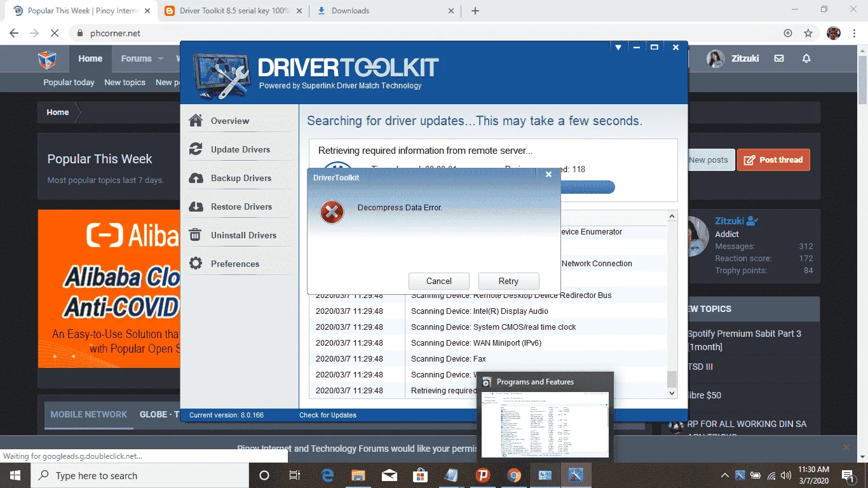The height and width of the screenshot is (488, 868).
Task: Click the Retry button in error dialog
Action: tap(508, 281)
